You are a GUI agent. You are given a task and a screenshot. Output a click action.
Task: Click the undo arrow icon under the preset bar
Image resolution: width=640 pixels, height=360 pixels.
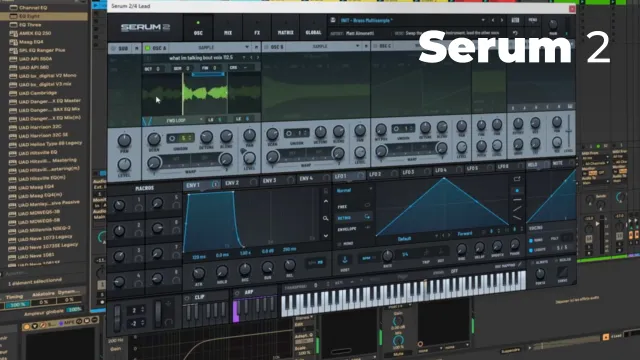pyautogui.click(x=515, y=33)
